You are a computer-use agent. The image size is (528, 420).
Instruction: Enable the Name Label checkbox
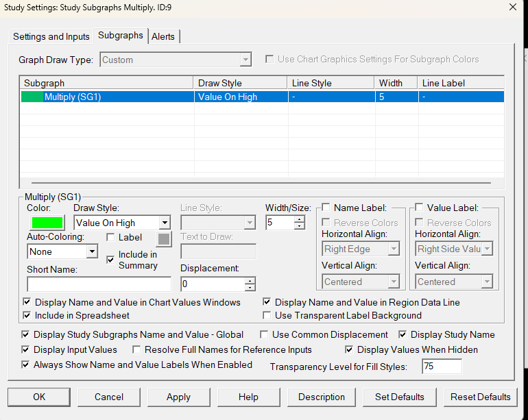pyautogui.click(x=326, y=208)
